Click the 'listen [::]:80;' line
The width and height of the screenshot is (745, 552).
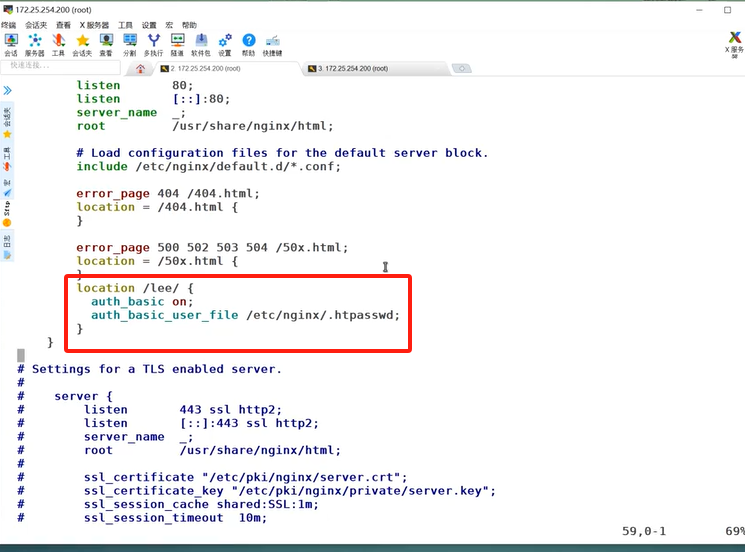(153, 99)
